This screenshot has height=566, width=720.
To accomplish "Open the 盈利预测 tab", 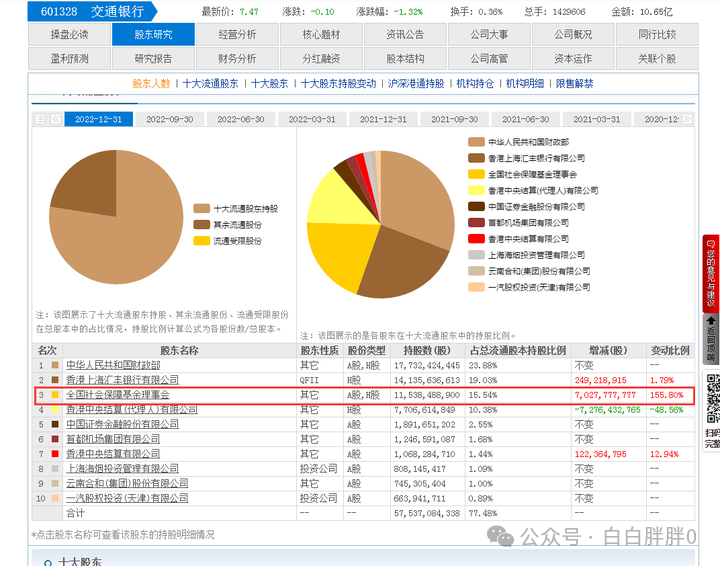I will click(x=69, y=59).
